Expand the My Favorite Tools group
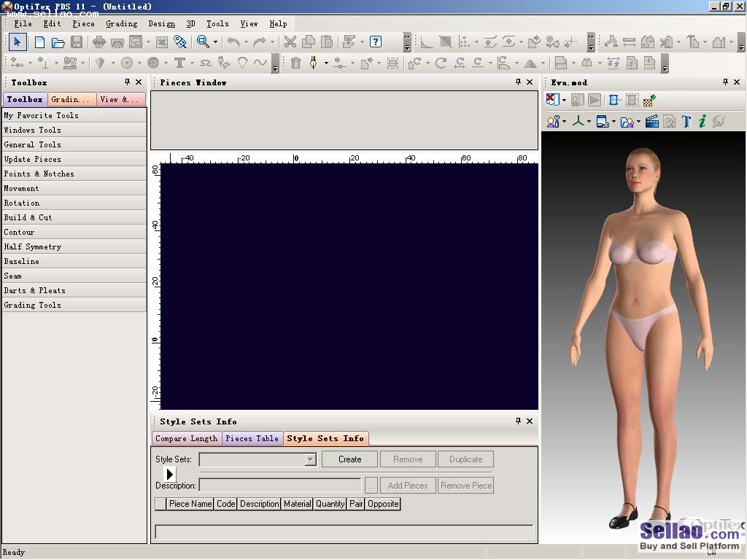The width and height of the screenshot is (747, 560). [74, 115]
